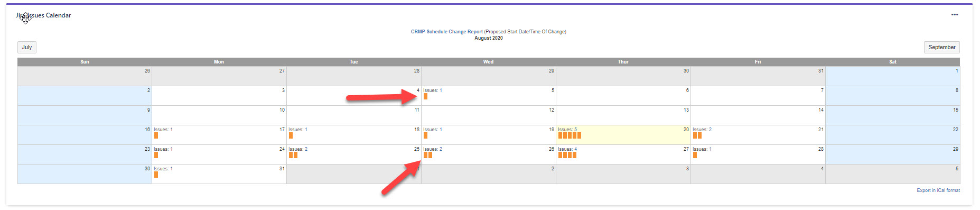
Task: Click 'Issues: 5' text on August 20
Action: pyautogui.click(x=567, y=130)
